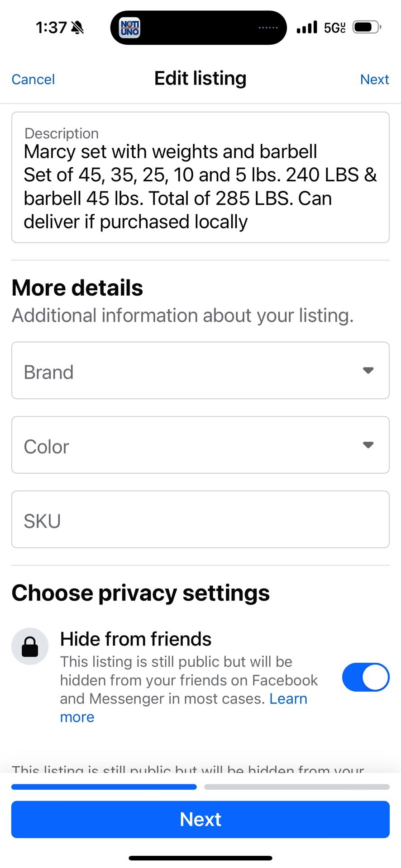This screenshot has height=868, width=401.
Task: Tap the SKU input field
Action: tap(200, 519)
